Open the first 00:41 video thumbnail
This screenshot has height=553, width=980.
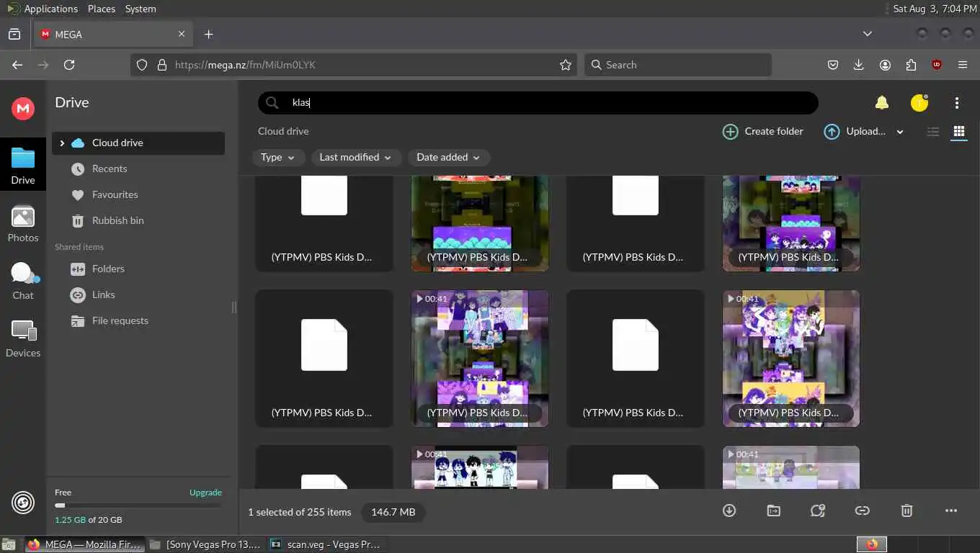pos(480,359)
